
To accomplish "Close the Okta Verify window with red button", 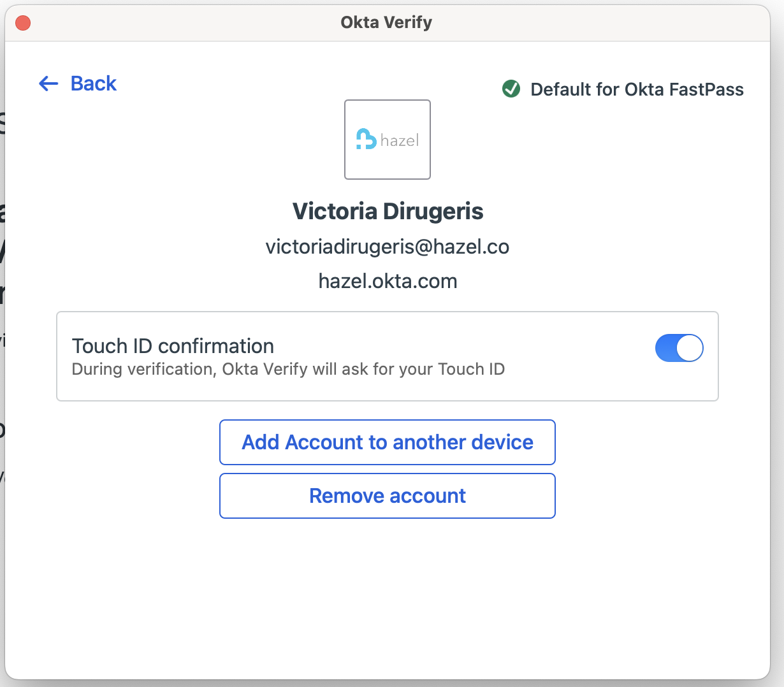I will pyautogui.click(x=23, y=23).
